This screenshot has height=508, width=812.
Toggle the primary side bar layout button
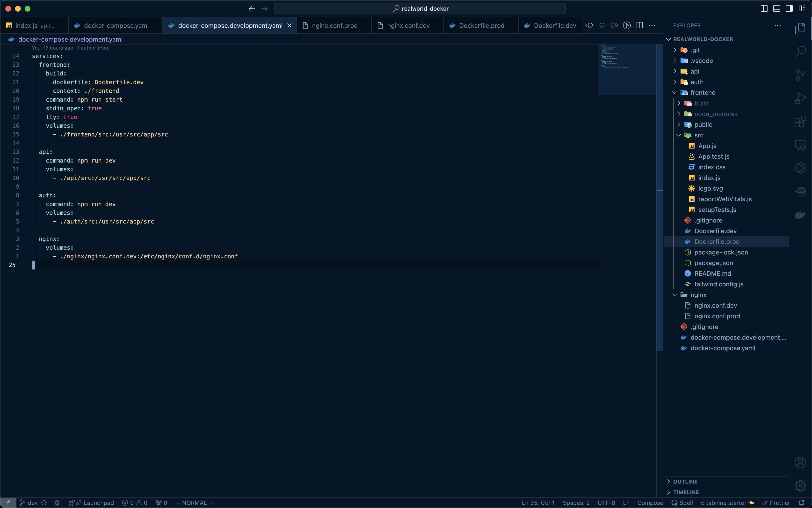(764, 9)
